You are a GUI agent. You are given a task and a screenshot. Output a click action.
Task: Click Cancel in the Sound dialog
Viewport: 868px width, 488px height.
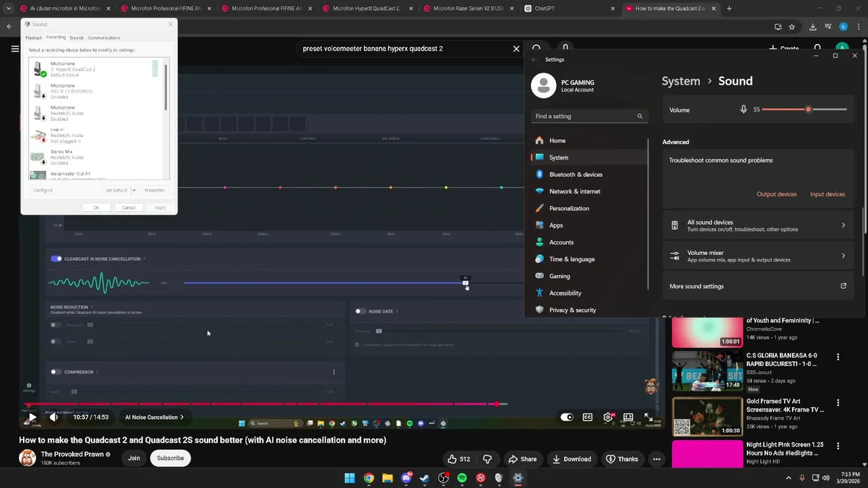coord(129,207)
